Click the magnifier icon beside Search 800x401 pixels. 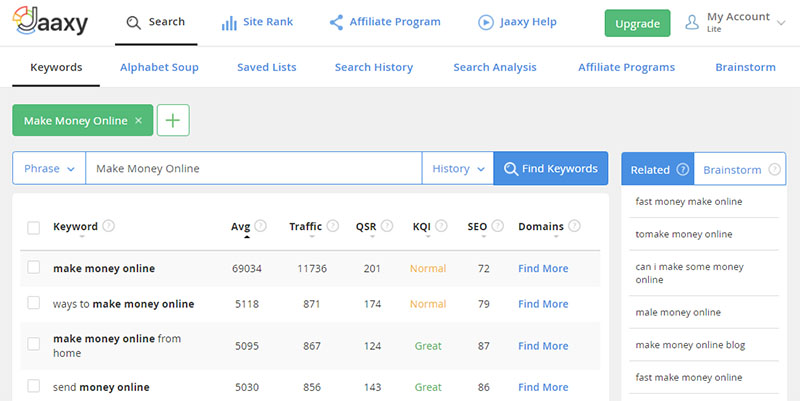click(134, 22)
